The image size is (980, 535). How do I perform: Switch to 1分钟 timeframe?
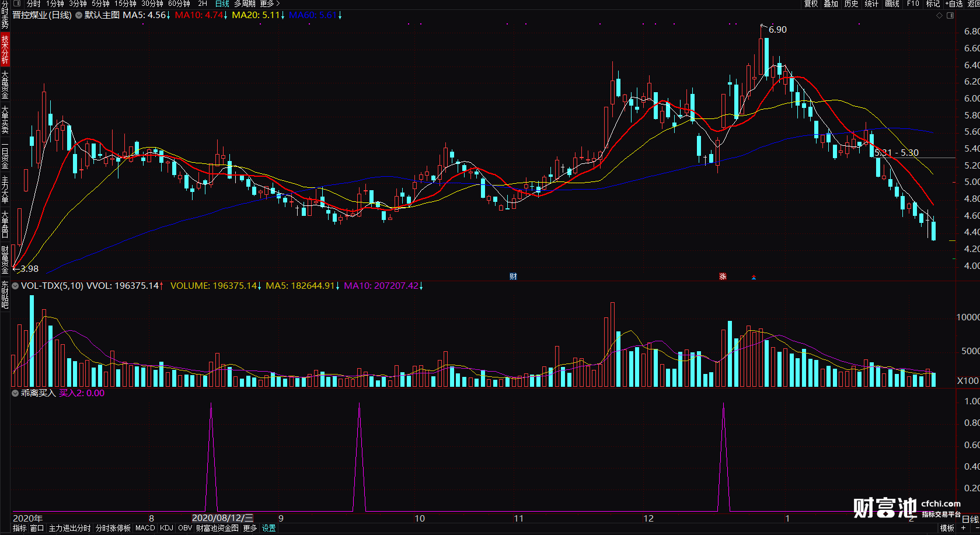55,4
